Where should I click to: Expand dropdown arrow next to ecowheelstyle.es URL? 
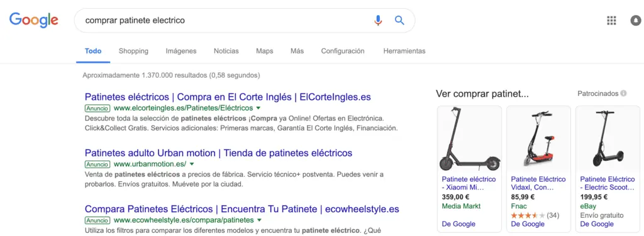coord(259,220)
